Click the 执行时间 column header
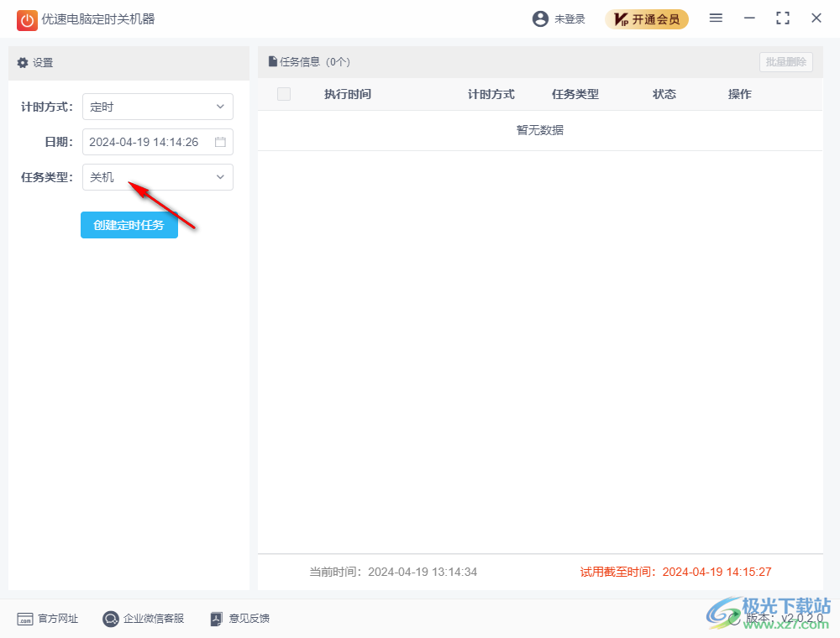840x638 pixels. (x=348, y=94)
